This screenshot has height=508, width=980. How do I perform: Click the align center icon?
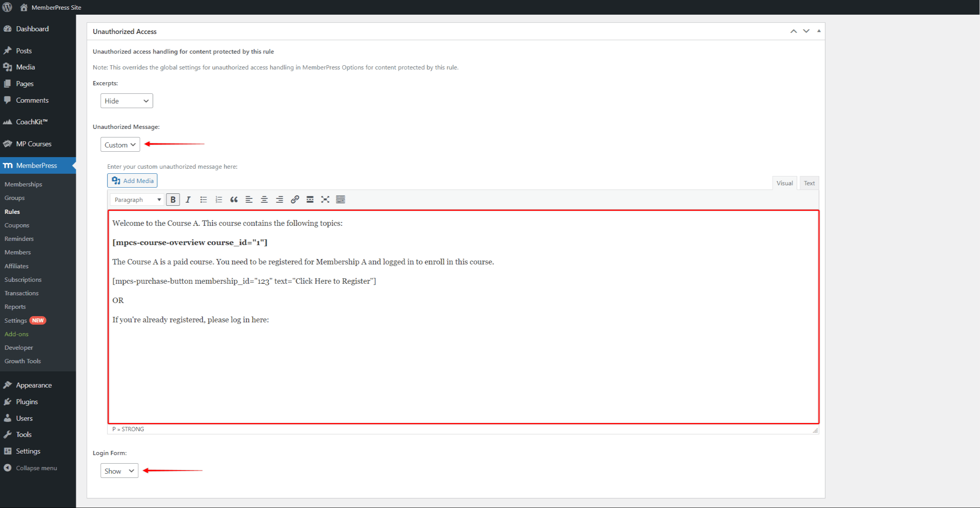click(264, 199)
